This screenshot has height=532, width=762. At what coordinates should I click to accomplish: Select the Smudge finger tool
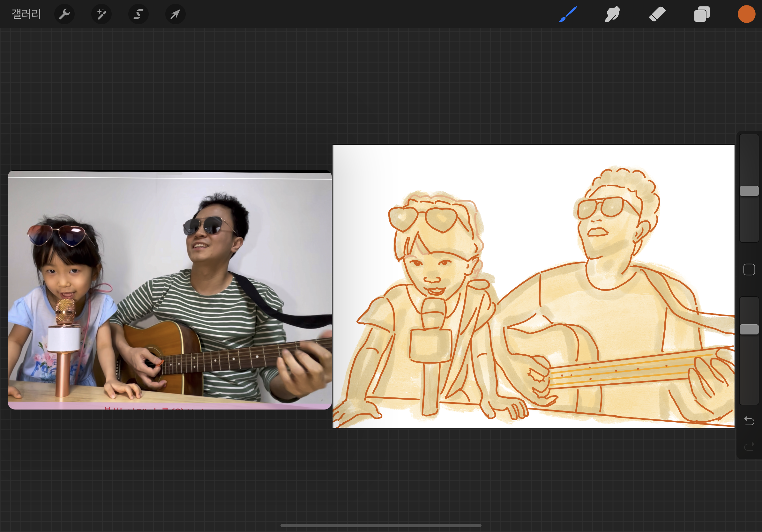pos(612,14)
